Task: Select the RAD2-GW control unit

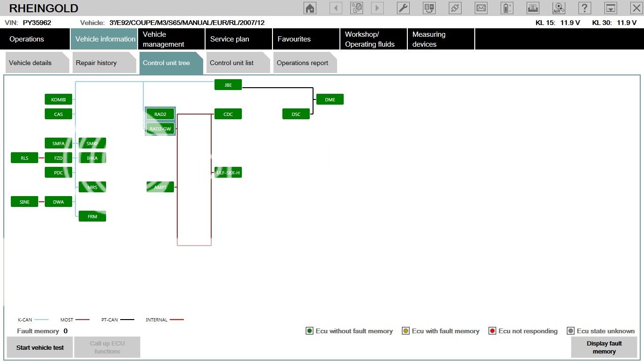Action: pos(160,129)
